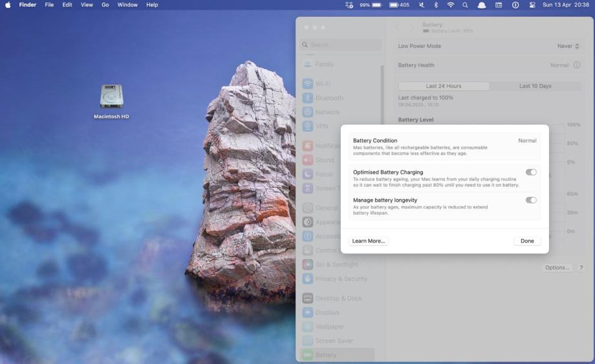Image resolution: width=595 pixels, height=364 pixels.
Task: Disable Optimised Battery Charging toggle
Action: (x=530, y=173)
